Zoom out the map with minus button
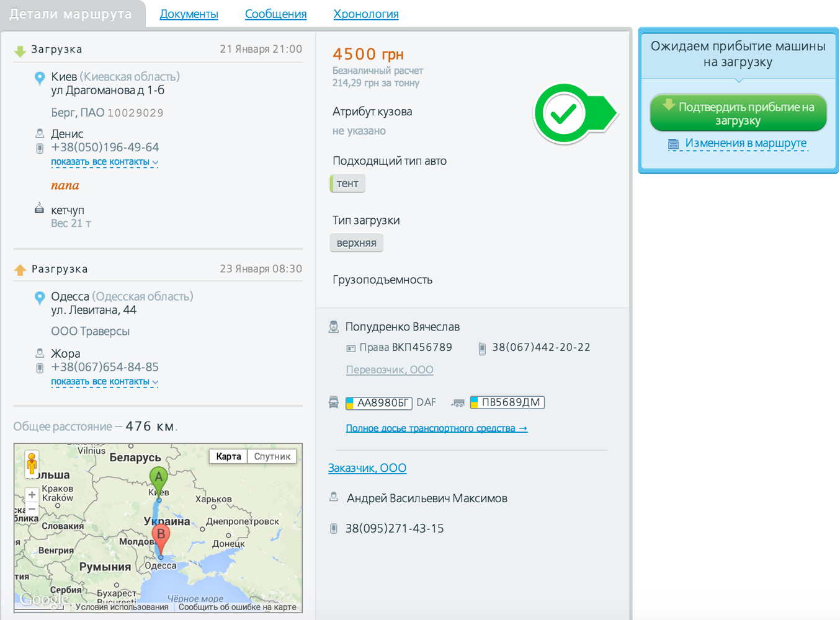Image resolution: width=840 pixels, height=620 pixels. (32, 509)
